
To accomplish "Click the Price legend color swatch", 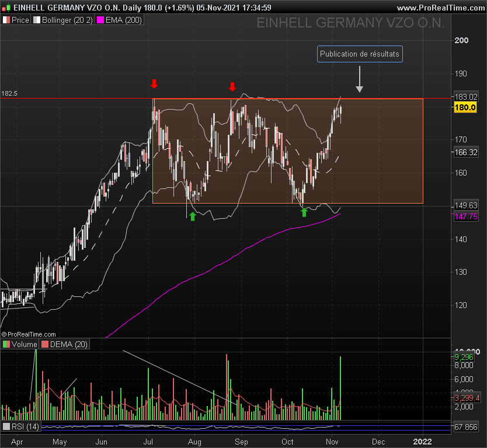I will point(6,20).
